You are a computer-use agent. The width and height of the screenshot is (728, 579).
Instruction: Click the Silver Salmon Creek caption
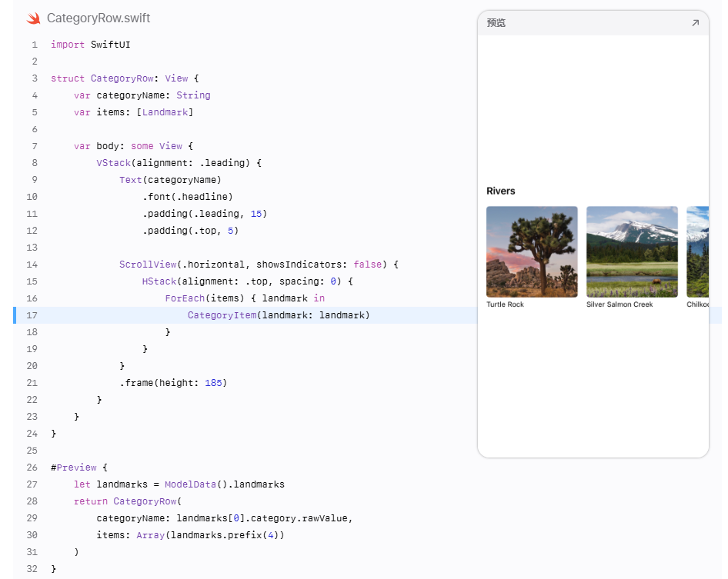click(619, 304)
